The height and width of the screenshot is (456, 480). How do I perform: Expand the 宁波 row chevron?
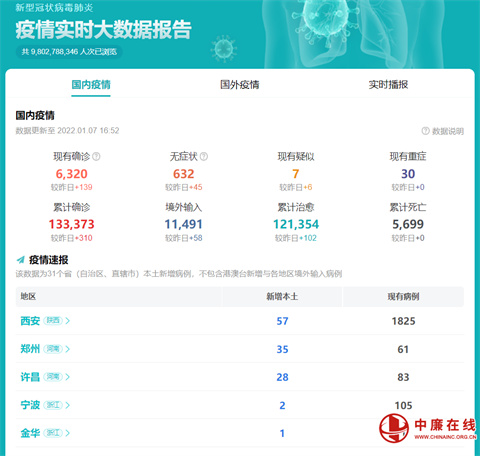[68, 405]
